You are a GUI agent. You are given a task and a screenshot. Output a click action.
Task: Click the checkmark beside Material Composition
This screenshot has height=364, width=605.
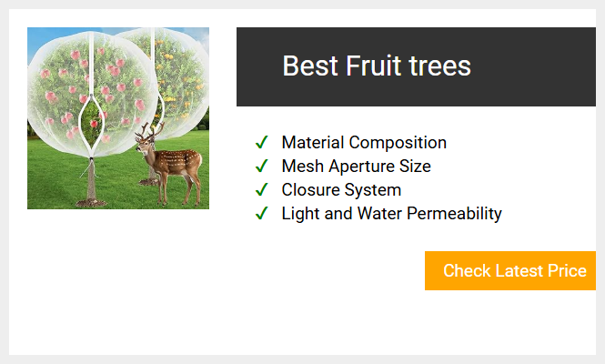click(262, 143)
